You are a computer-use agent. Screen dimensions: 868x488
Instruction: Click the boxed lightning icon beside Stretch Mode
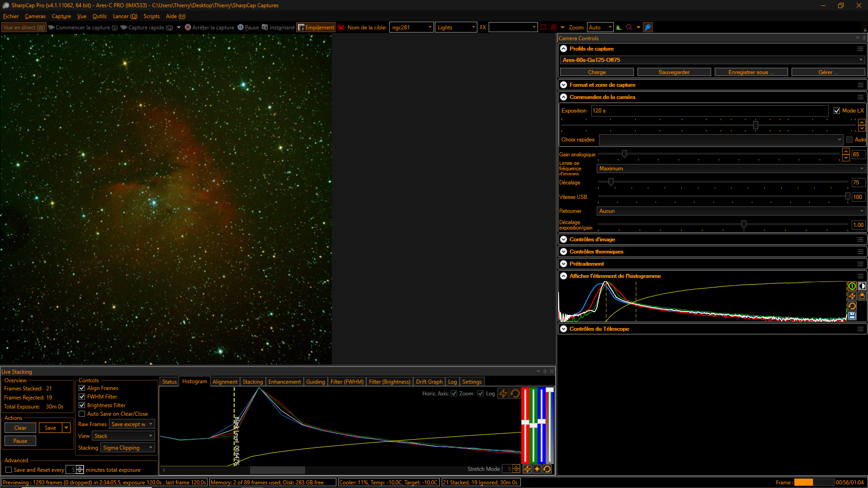pyautogui.click(x=527, y=469)
